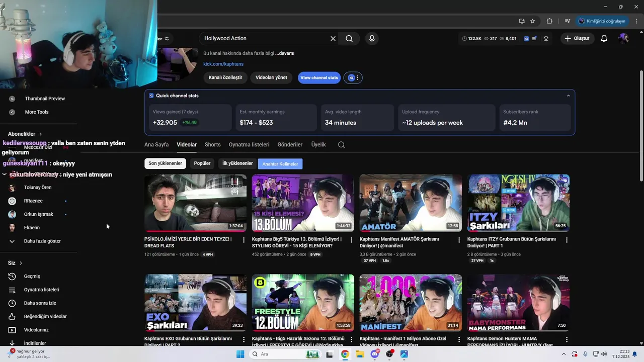This screenshot has height=362, width=644.
Task: Click the blue vidIQ icon in the stats bar
Action: click(526, 38)
